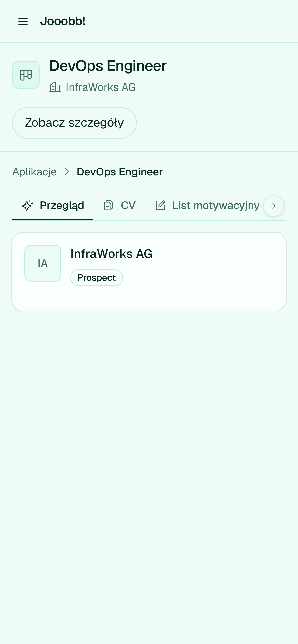
Task: Show more tabs with the right arrow
Action: click(x=274, y=206)
